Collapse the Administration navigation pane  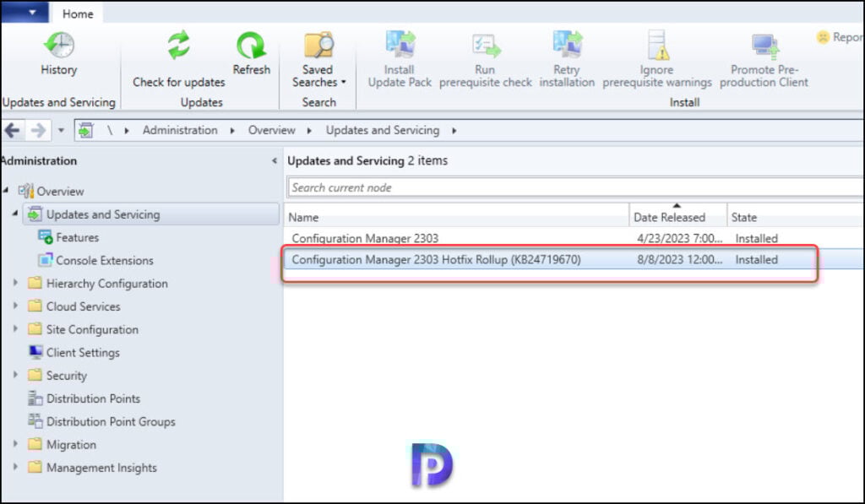pos(275,161)
